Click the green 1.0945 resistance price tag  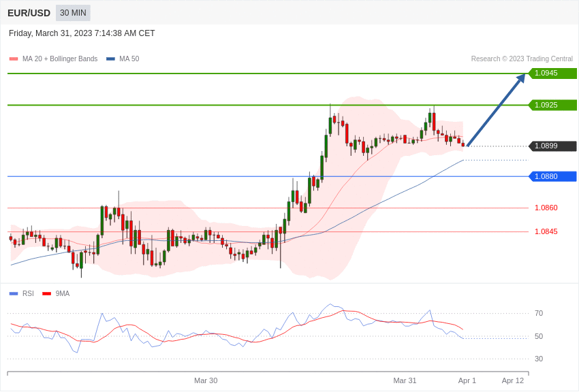click(552, 73)
